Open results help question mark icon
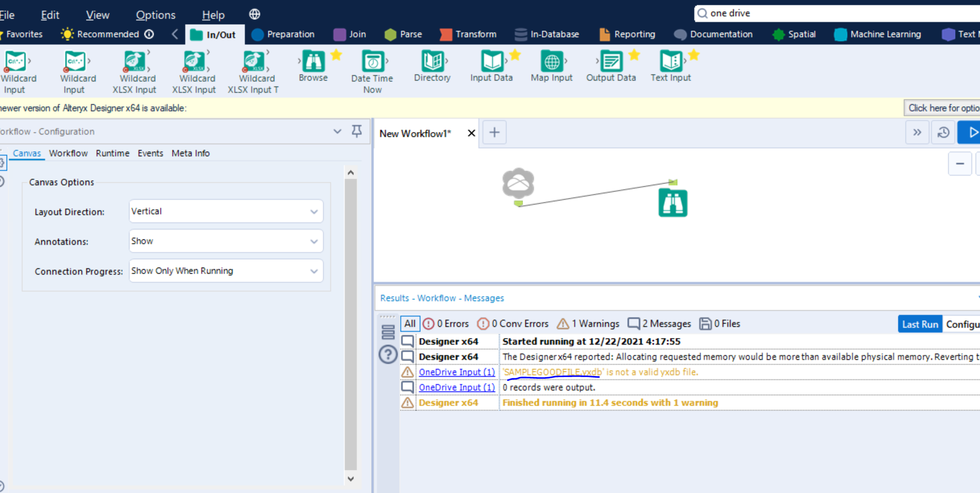The height and width of the screenshot is (493, 980). pyautogui.click(x=388, y=355)
